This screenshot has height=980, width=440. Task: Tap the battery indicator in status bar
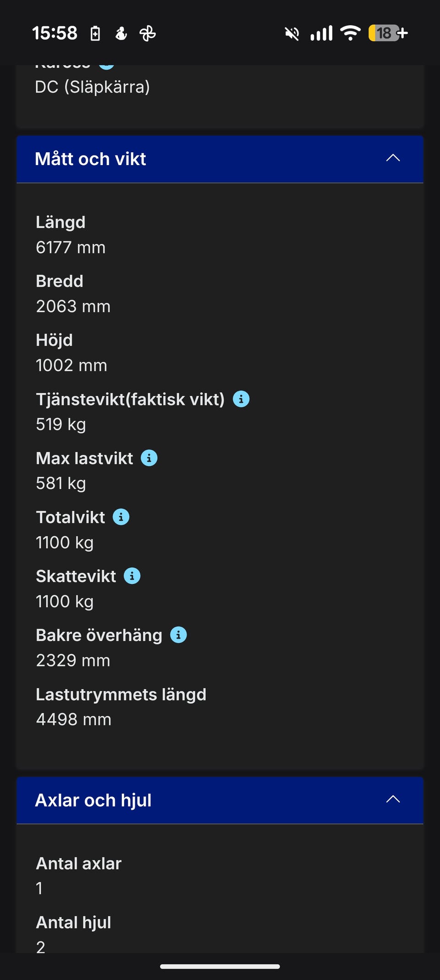coord(388,33)
